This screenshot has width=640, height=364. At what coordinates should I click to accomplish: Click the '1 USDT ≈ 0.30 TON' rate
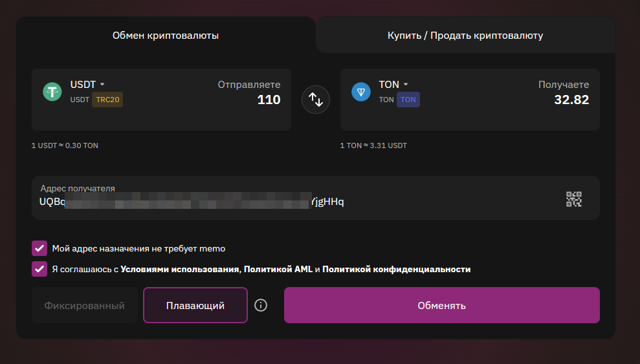tap(65, 145)
